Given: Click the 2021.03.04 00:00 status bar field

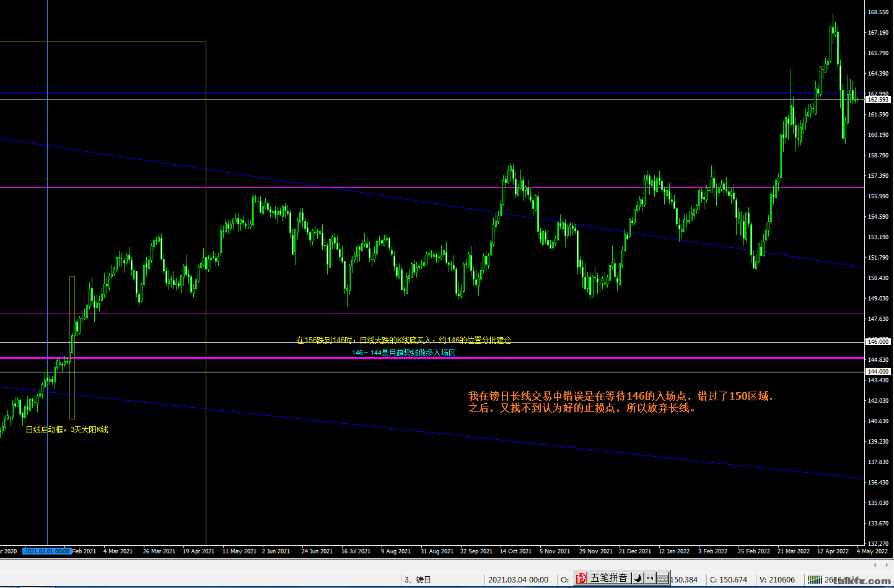Looking at the screenshot, I should [518, 580].
